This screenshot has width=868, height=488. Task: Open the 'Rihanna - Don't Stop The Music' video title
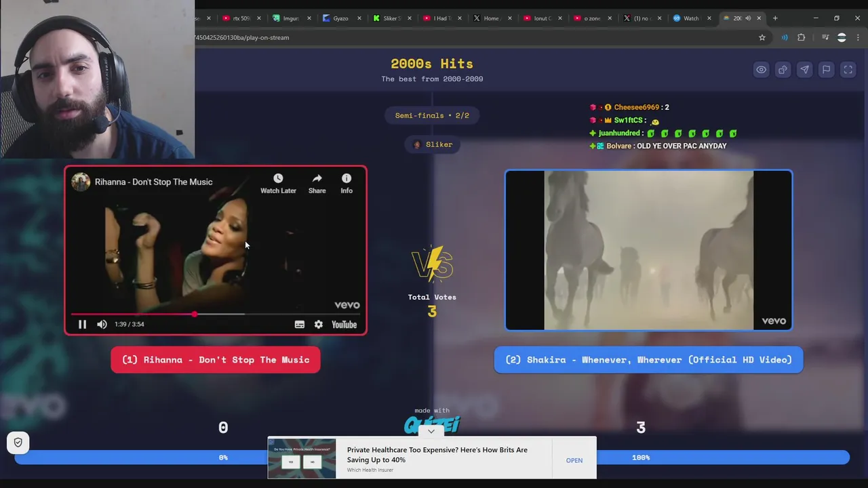(x=153, y=182)
